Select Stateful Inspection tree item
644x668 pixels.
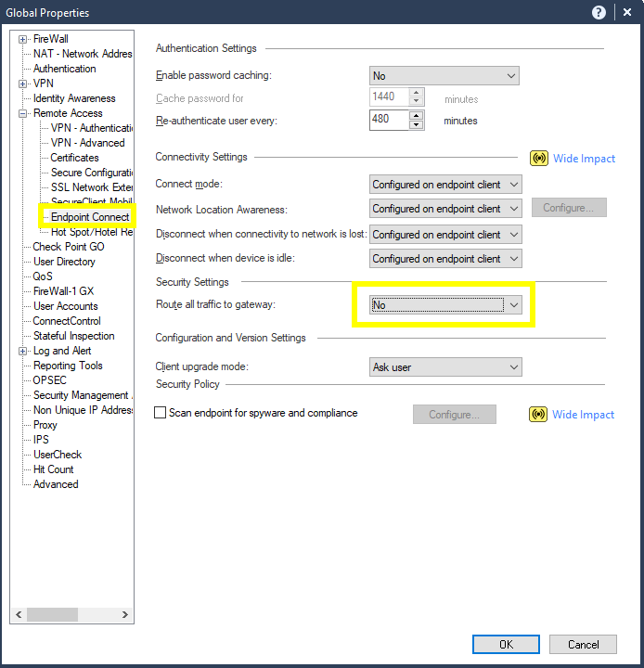(73, 336)
